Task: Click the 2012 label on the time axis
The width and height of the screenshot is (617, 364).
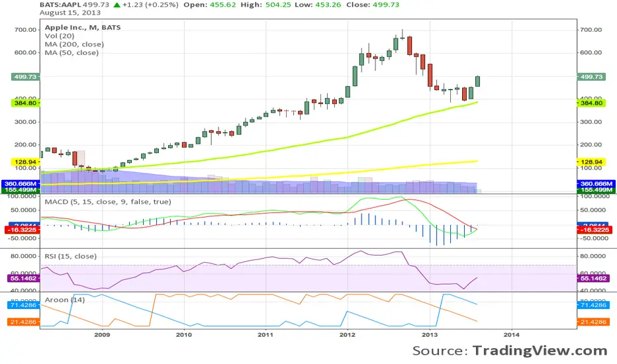Action: tap(348, 335)
